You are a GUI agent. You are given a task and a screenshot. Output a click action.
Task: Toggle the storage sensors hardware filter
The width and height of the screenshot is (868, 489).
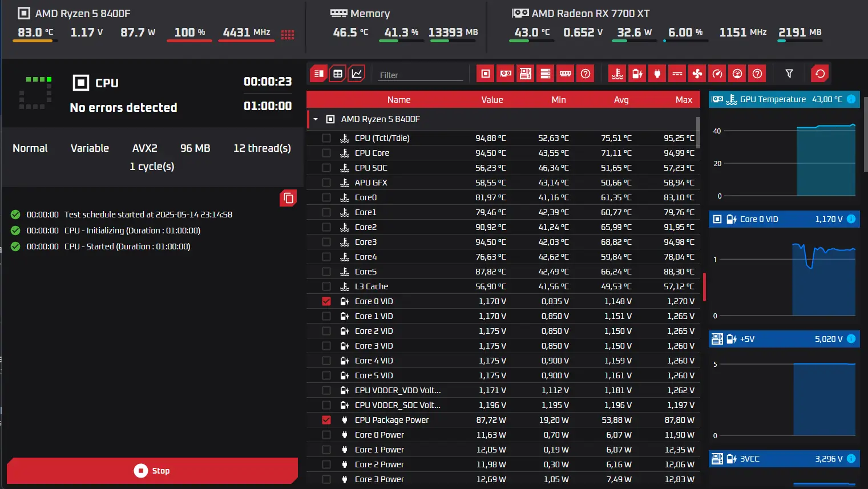tap(546, 74)
